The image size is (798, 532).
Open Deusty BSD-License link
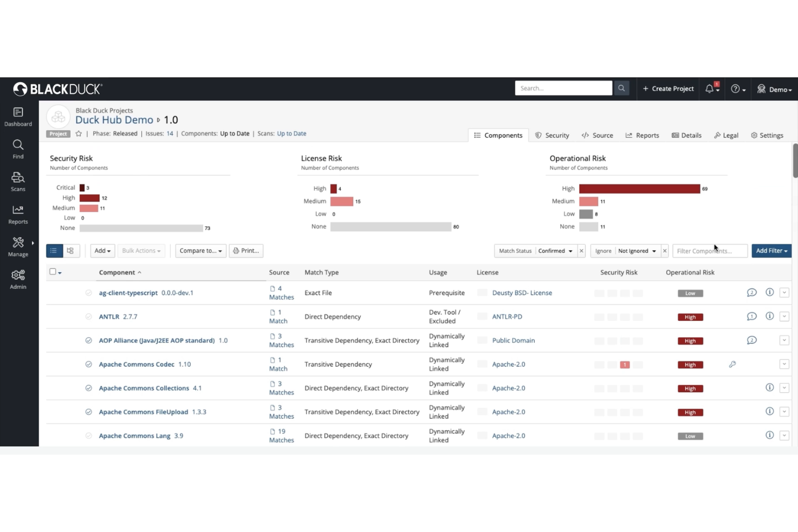click(522, 293)
